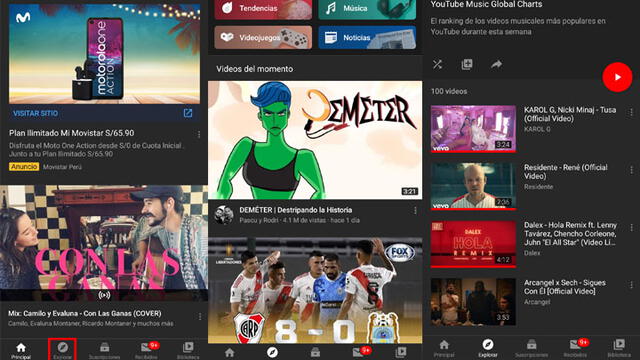Play the Con Las Ganas mix thumbnail
640x360 pixels.
click(104, 243)
